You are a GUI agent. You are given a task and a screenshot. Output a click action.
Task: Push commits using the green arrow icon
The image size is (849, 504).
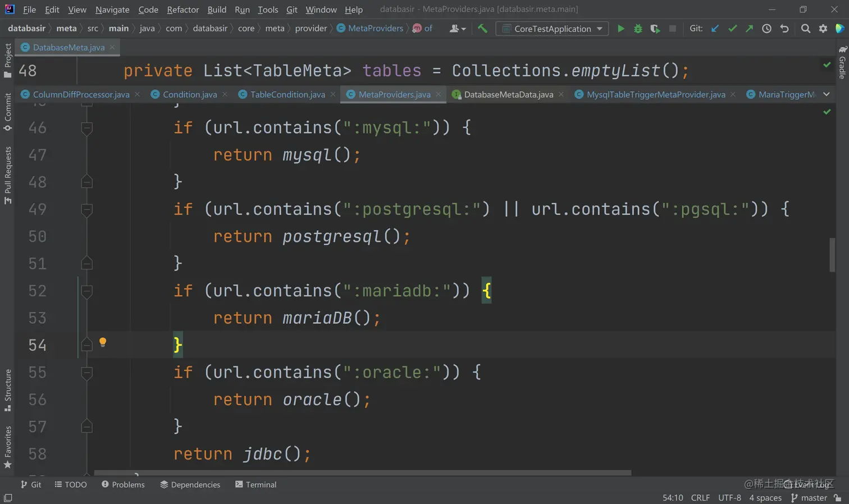[x=749, y=29]
